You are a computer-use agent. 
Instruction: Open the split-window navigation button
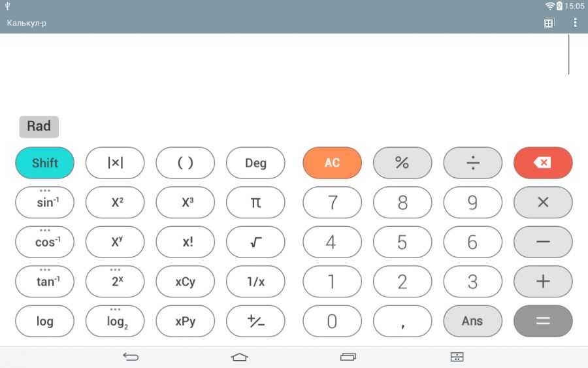(457, 357)
